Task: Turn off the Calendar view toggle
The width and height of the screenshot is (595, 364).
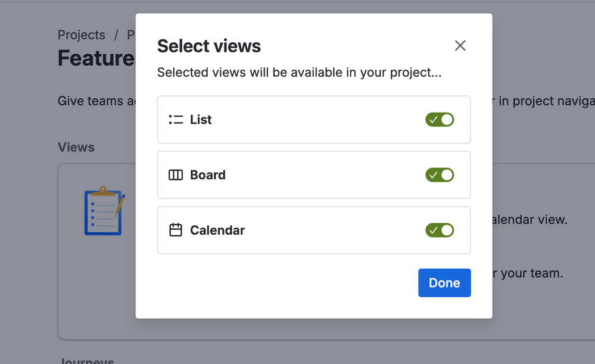Action: click(440, 230)
